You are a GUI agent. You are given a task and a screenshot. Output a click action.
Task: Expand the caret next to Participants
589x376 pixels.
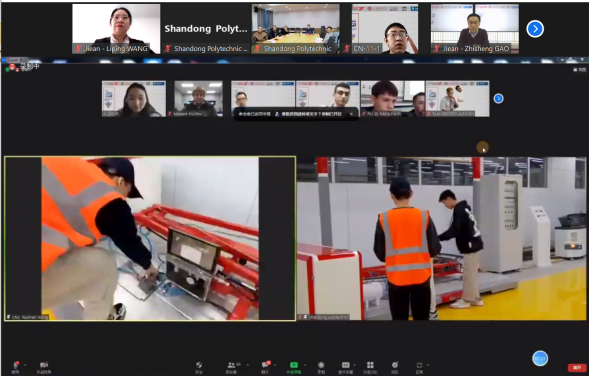click(x=248, y=365)
